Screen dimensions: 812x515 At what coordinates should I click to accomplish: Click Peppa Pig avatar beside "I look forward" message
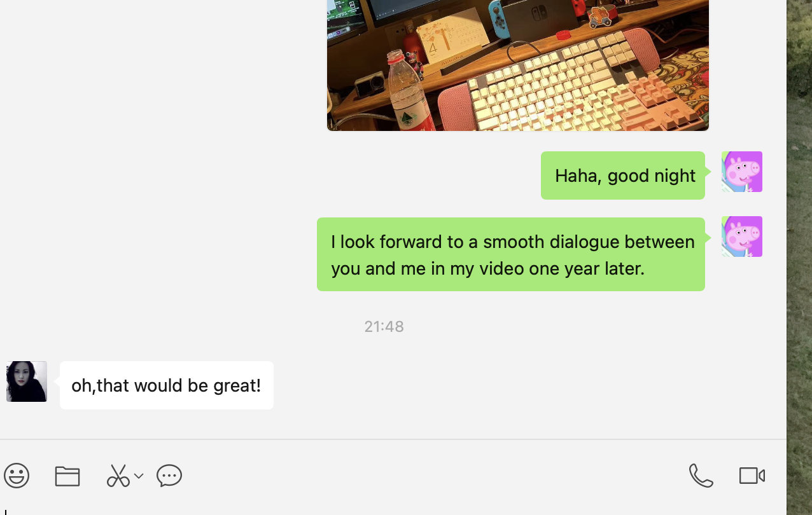pos(742,237)
